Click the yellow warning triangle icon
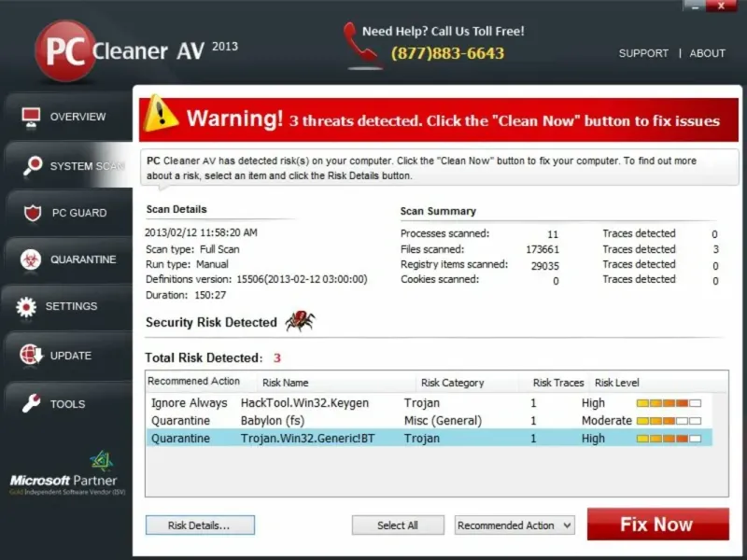This screenshot has width=747, height=560. point(161,113)
